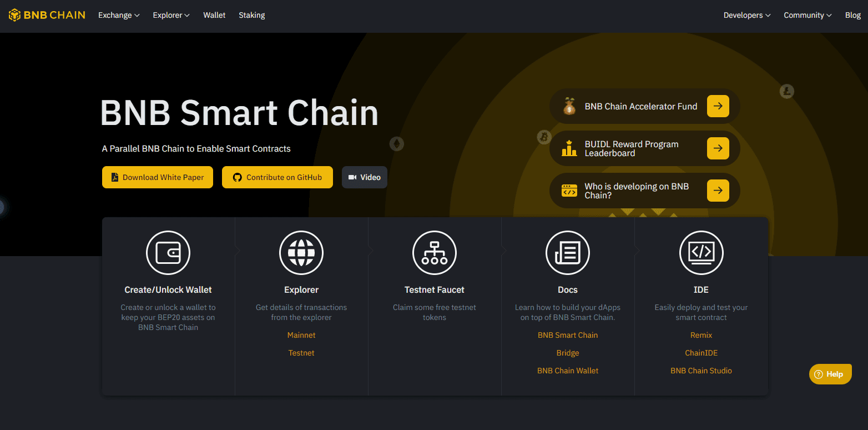
Task: Click the Testnet Faucet heading
Action: click(435, 289)
